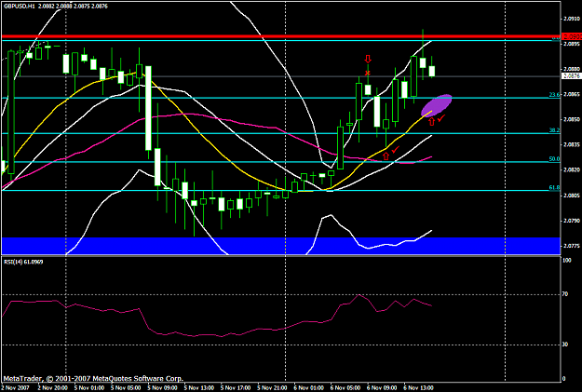Click the red X marker below the down arrow
Viewport: 582px width, 392px height.
click(x=368, y=73)
